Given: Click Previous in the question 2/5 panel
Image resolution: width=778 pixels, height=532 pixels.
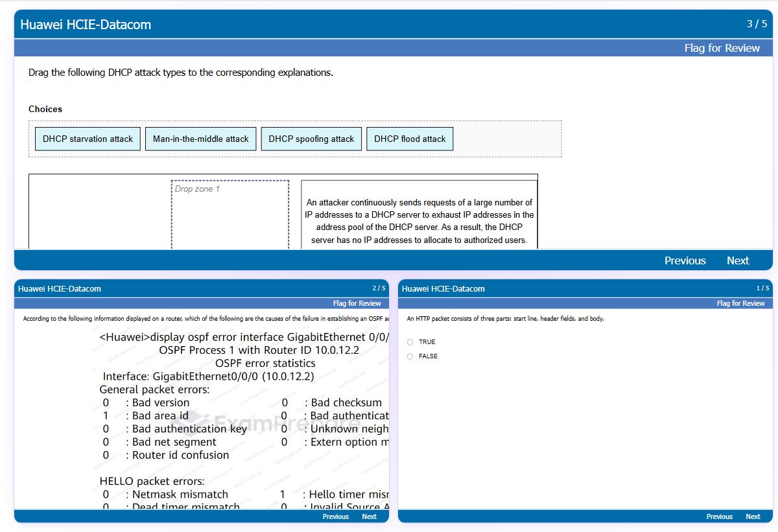Looking at the screenshot, I should 336,516.
